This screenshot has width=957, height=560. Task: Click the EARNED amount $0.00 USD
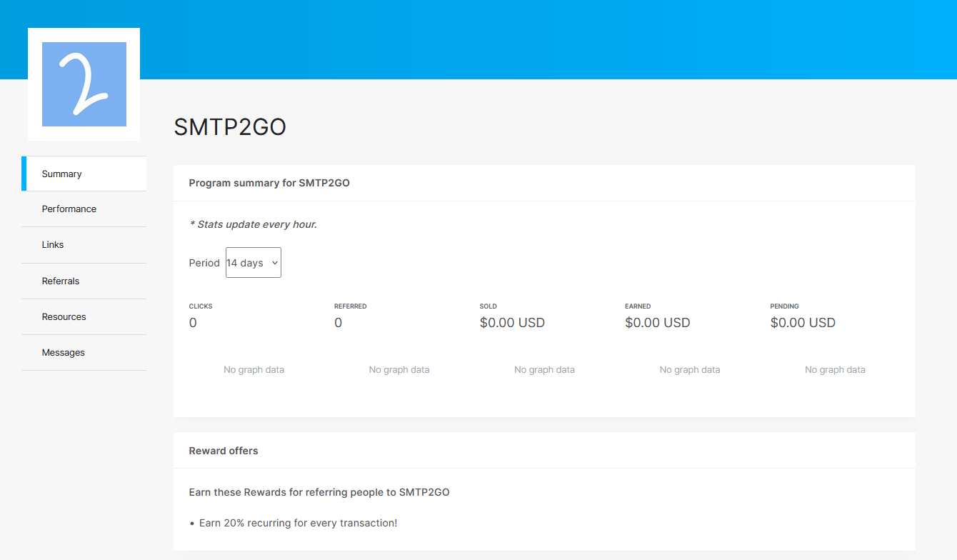point(658,323)
